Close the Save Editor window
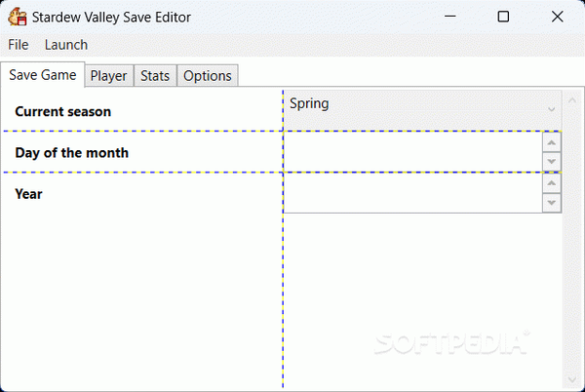 pyautogui.click(x=558, y=17)
